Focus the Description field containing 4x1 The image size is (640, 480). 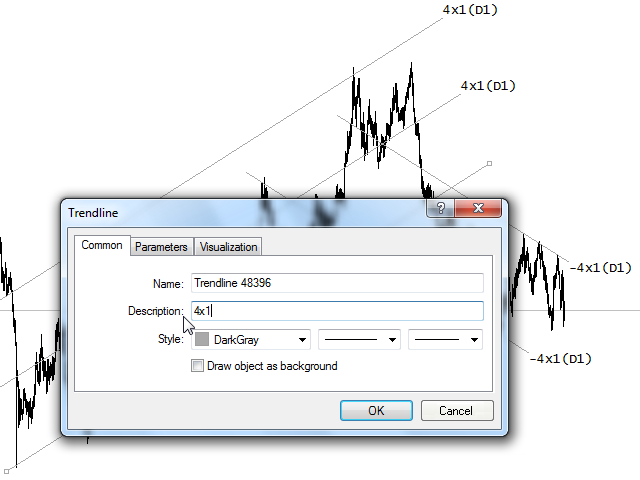337,311
